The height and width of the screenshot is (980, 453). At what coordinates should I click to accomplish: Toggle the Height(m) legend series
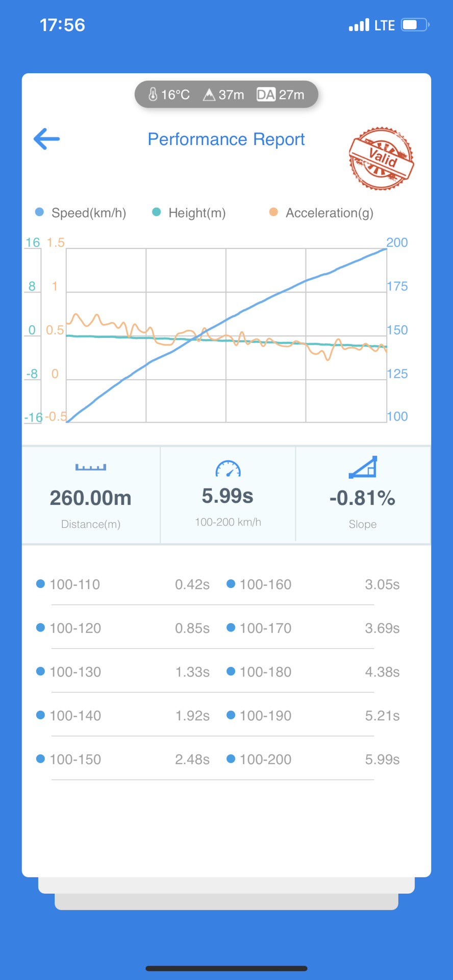[x=189, y=213]
